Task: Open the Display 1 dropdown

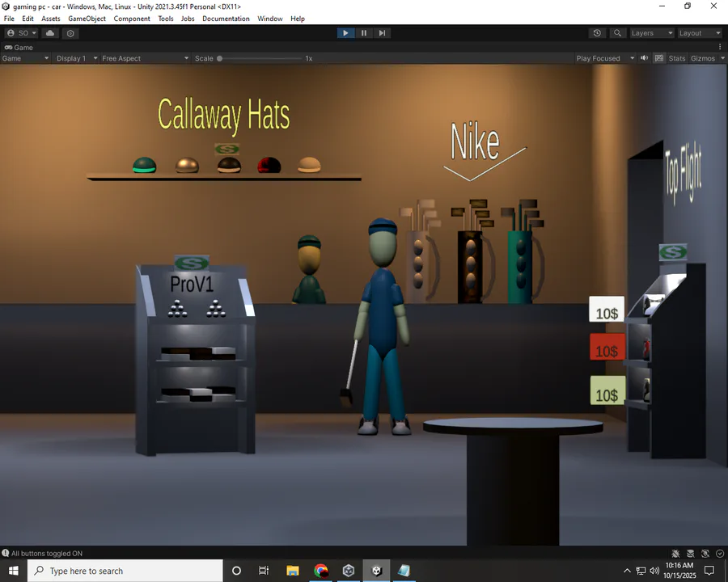Action: click(x=77, y=58)
